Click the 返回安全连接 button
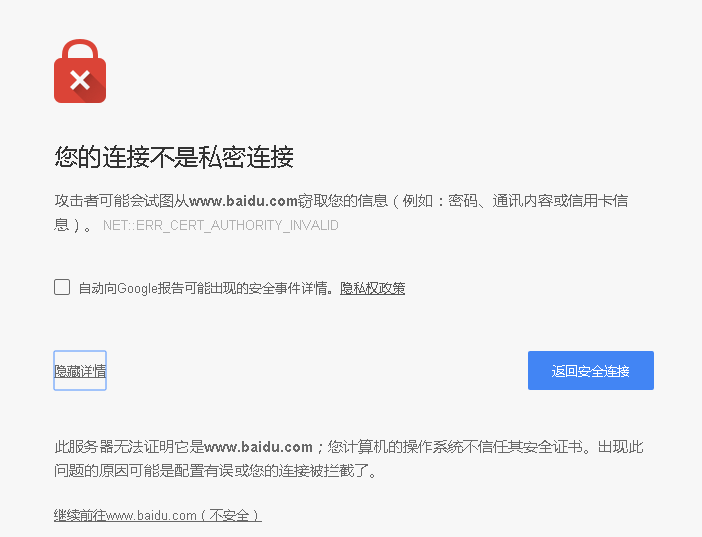 pyautogui.click(x=591, y=370)
